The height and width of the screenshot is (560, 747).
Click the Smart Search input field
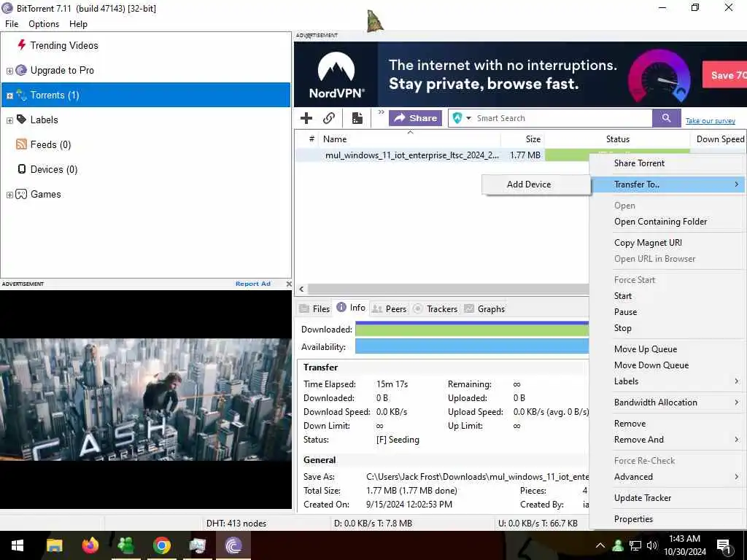tap(562, 118)
